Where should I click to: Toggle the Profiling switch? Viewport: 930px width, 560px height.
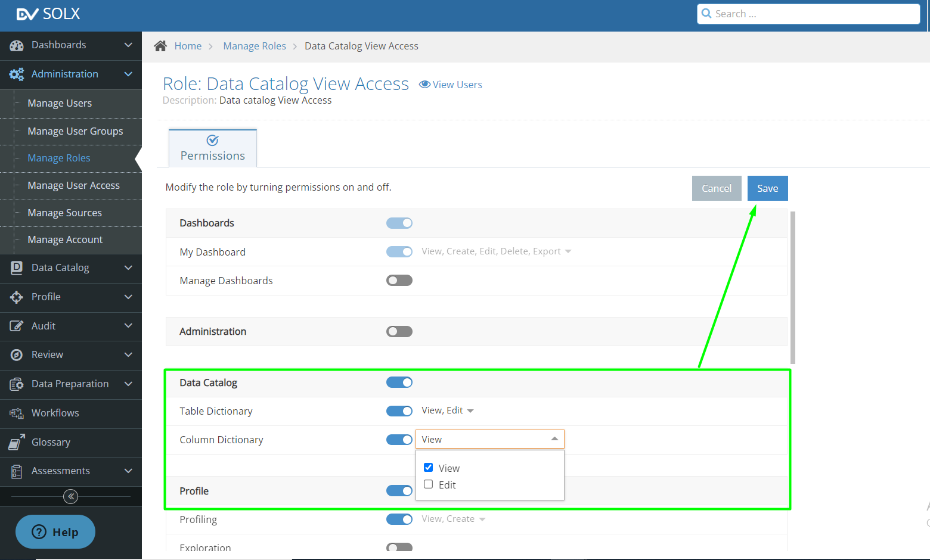pos(399,519)
